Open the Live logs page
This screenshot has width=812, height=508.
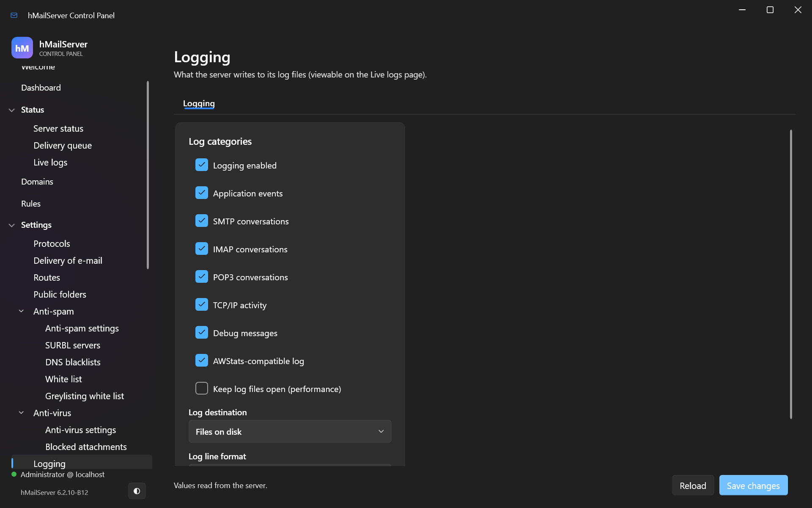coord(50,163)
